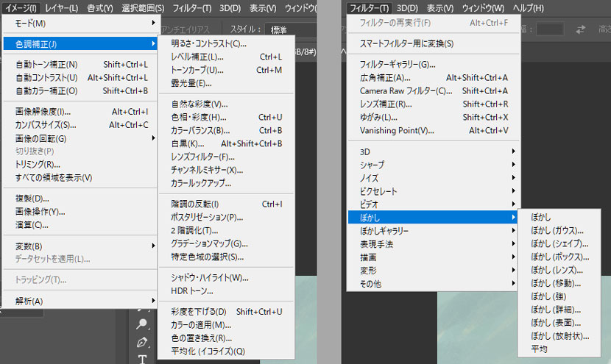Open チャンネルミキサー(X)...
Viewport: 611px width, 364px height.
226,170
